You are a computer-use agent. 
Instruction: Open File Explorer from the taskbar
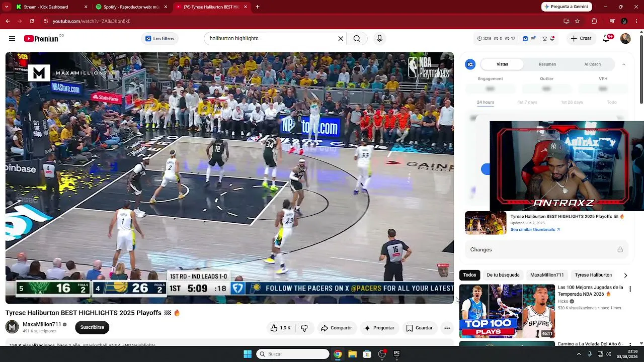(352, 354)
